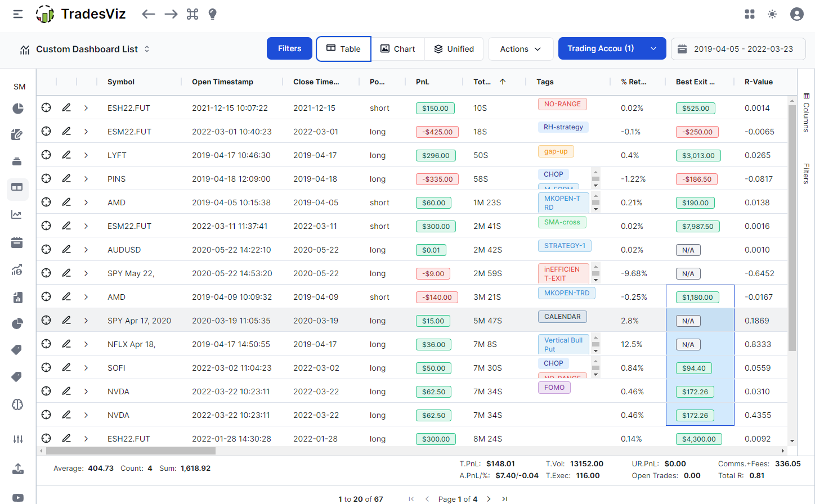
Task: Open the Filters panel
Action: coord(289,48)
